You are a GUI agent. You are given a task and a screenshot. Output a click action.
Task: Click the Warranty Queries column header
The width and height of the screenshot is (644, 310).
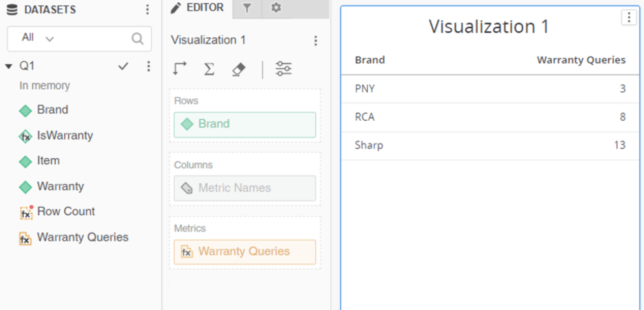click(581, 60)
